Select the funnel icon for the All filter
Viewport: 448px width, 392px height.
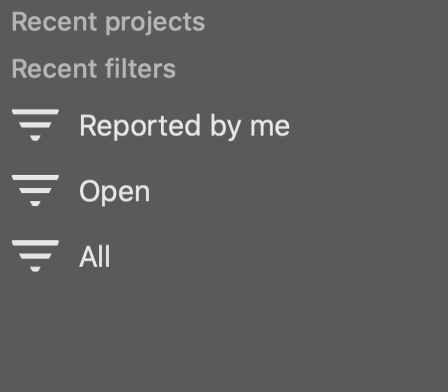(x=35, y=256)
